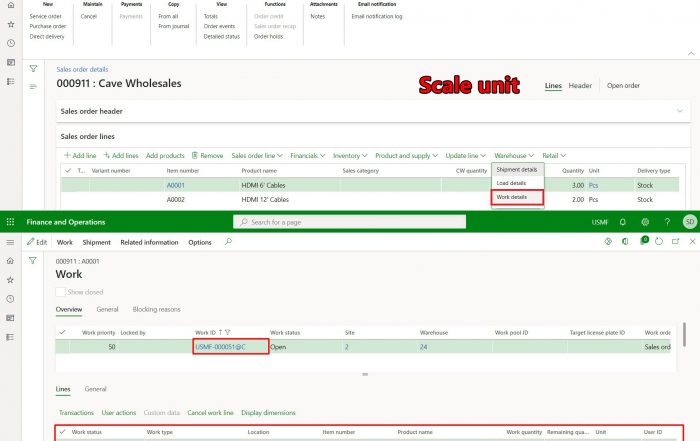Click Edit in Work window
This screenshot has height=441, width=700.
[x=37, y=242]
